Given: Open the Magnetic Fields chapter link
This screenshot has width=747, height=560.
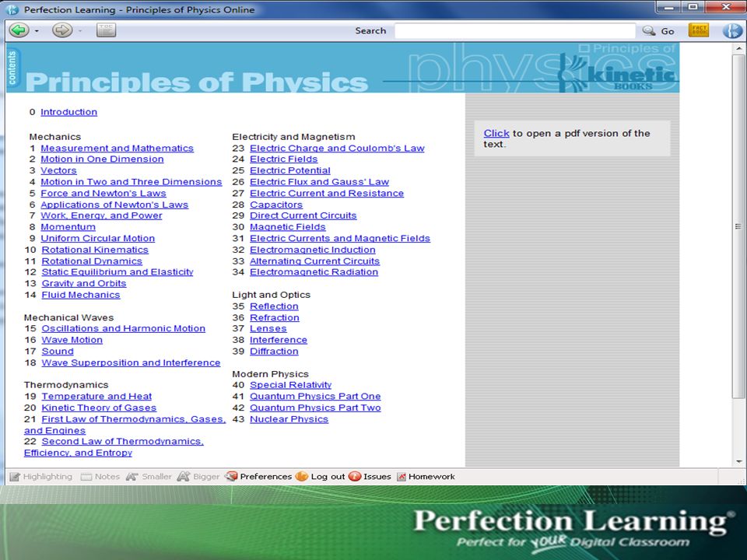Looking at the screenshot, I should click(x=288, y=227).
